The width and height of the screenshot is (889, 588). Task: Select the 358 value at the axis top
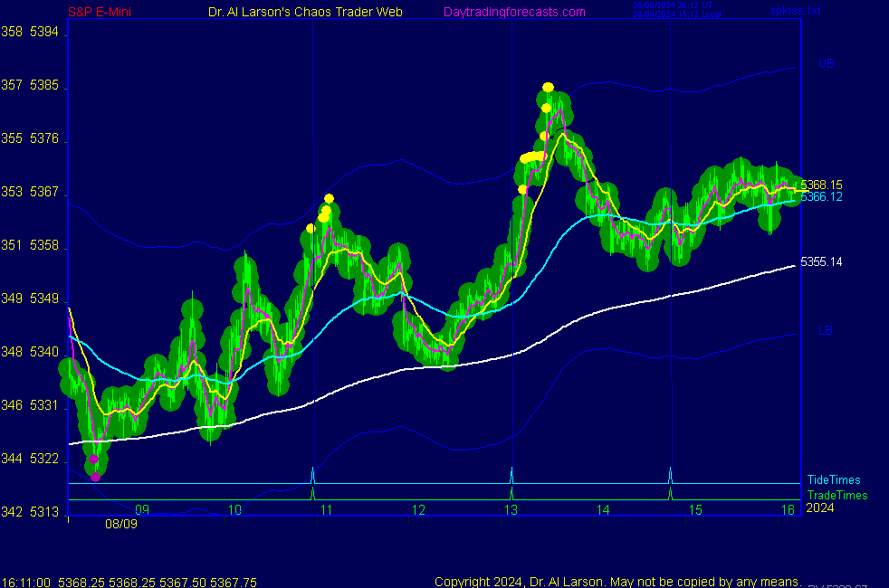12,32
